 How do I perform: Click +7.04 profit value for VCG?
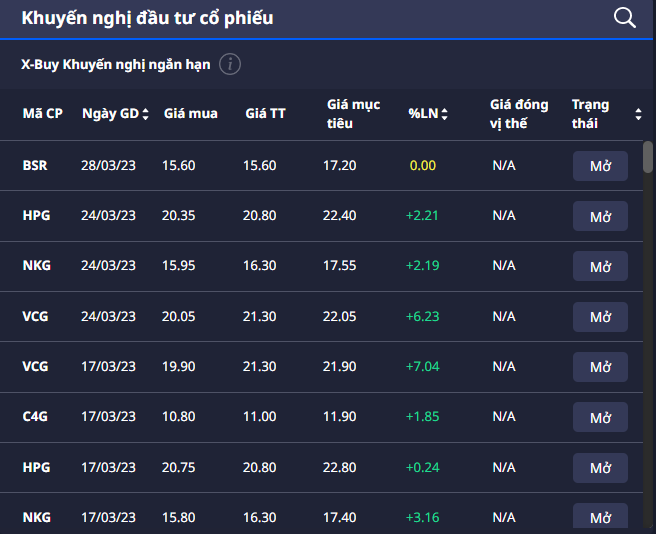[423, 366]
